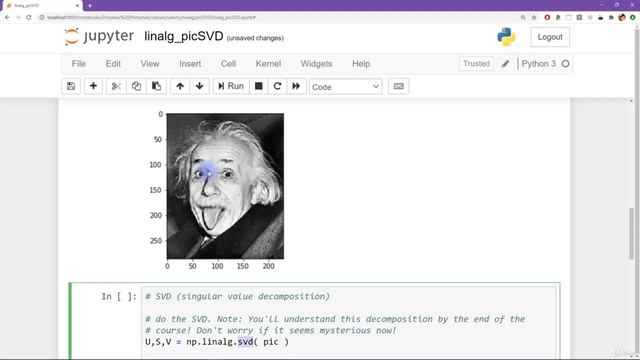Click the save and checkpoint icon
Screen dimensions: 640x360
tap(71, 87)
